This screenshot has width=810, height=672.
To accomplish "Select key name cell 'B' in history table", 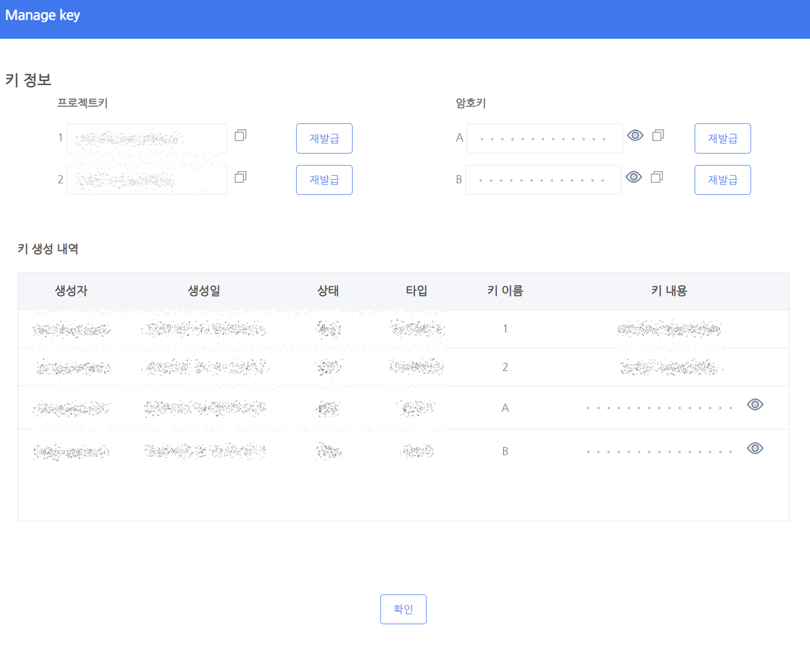I will [505, 451].
